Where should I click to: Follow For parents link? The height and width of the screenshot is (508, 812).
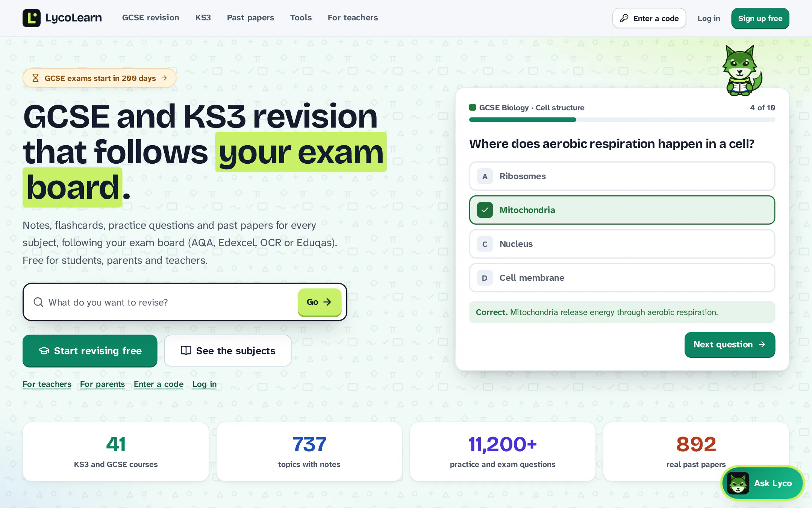tap(102, 384)
